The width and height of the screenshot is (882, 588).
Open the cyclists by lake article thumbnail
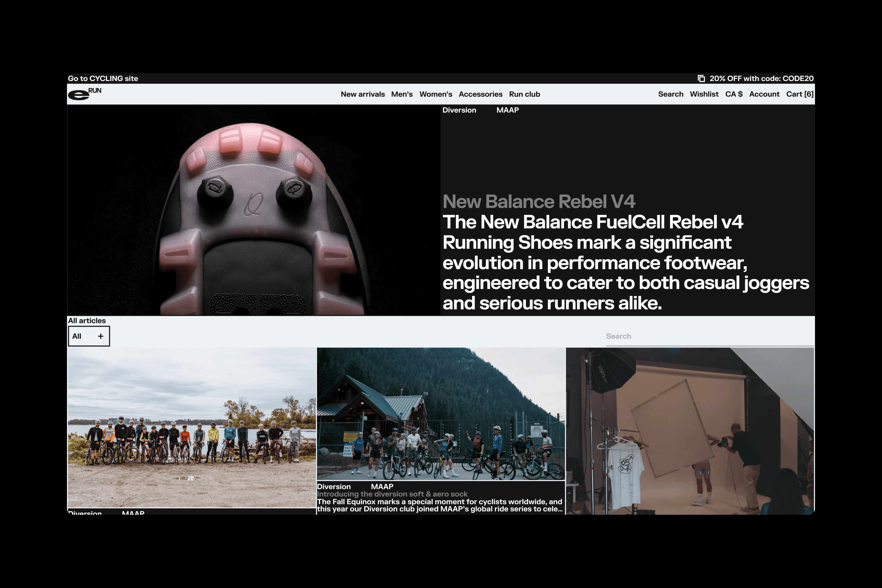[x=192, y=428]
